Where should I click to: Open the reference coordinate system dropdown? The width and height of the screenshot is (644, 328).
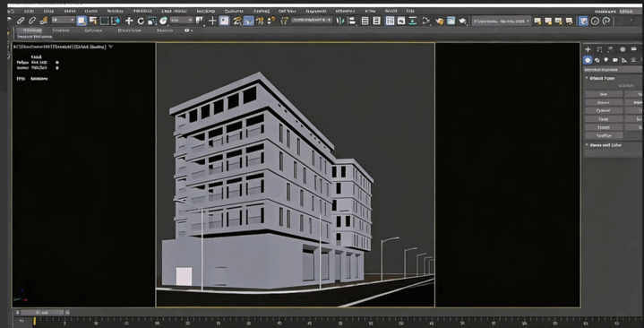(181, 20)
